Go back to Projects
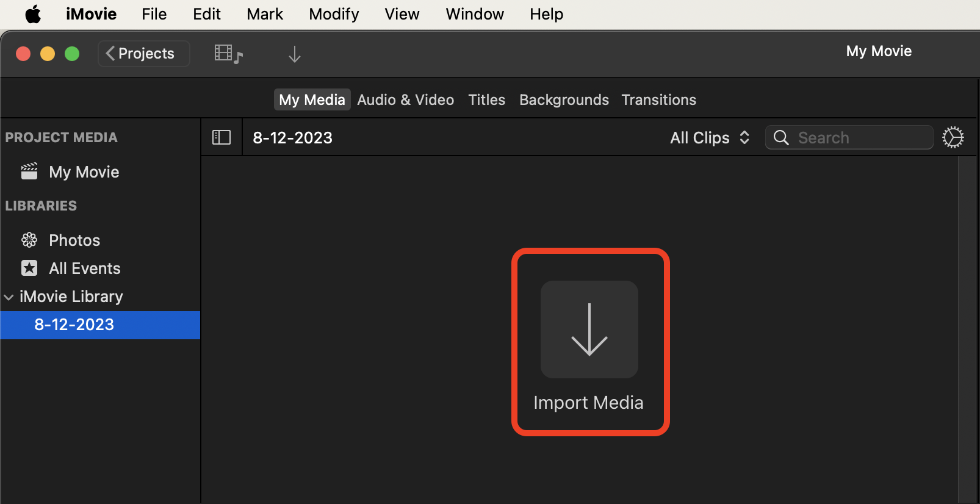This screenshot has width=980, height=504. click(x=144, y=54)
